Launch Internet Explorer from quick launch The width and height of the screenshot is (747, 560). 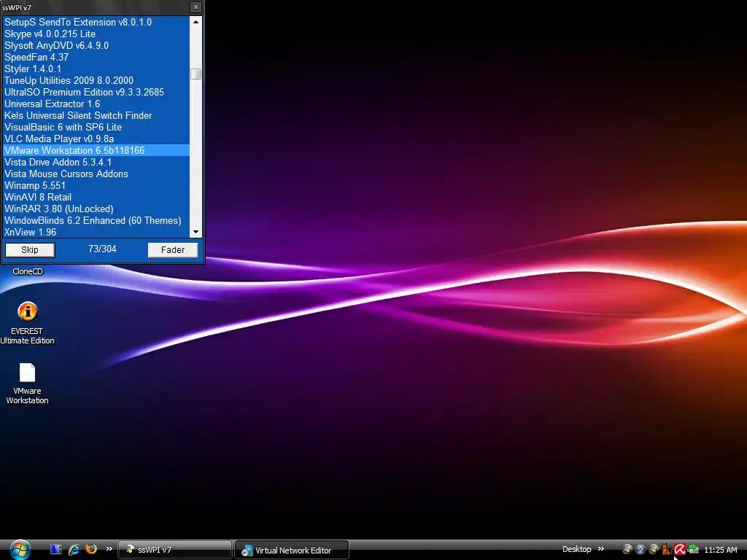(x=74, y=550)
